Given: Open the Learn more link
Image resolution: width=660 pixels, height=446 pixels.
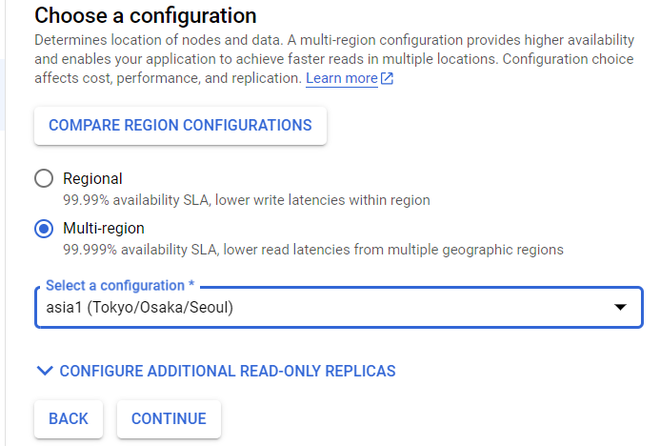Looking at the screenshot, I should pyautogui.click(x=341, y=78).
